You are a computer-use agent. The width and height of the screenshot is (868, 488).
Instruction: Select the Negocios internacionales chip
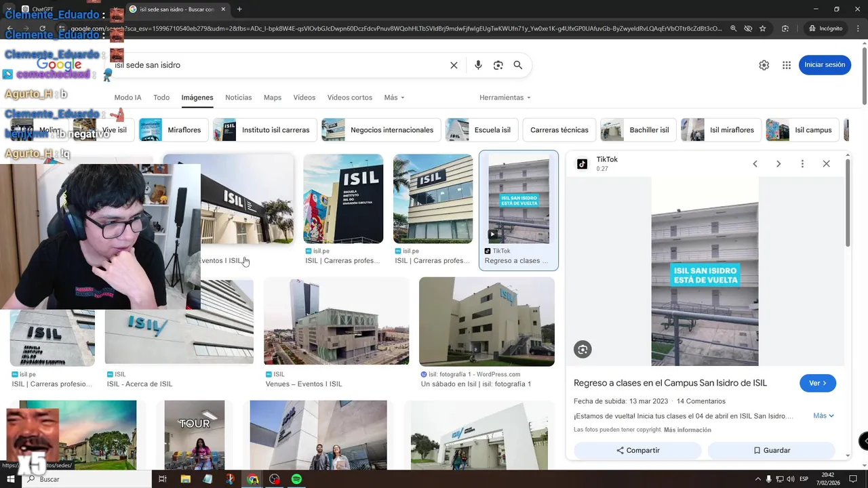coord(381,129)
